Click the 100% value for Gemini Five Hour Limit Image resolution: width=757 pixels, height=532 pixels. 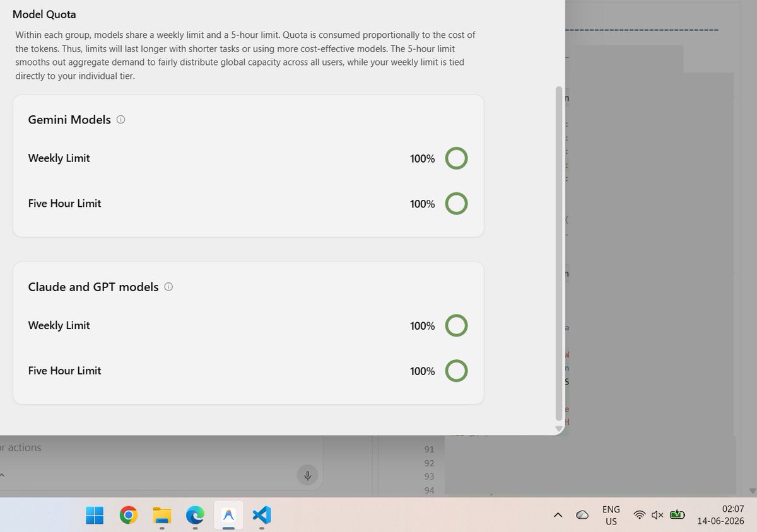click(x=423, y=204)
